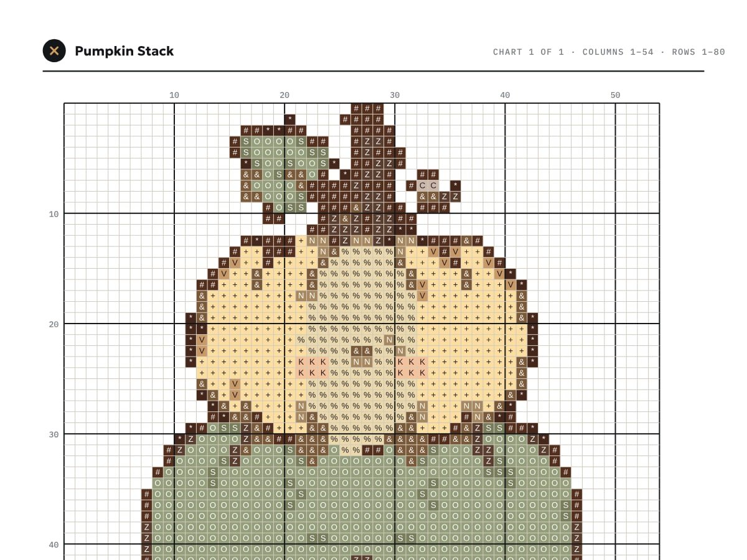This screenshot has height=560, width=747.
Task: Select column axis label 20 above the grid
Action: coord(284,95)
